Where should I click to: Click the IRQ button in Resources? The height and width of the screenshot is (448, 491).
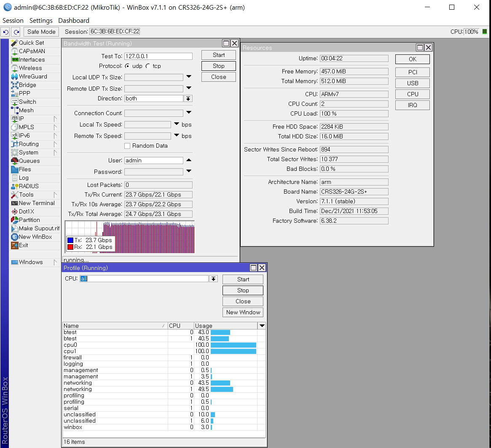tap(413, 105)
